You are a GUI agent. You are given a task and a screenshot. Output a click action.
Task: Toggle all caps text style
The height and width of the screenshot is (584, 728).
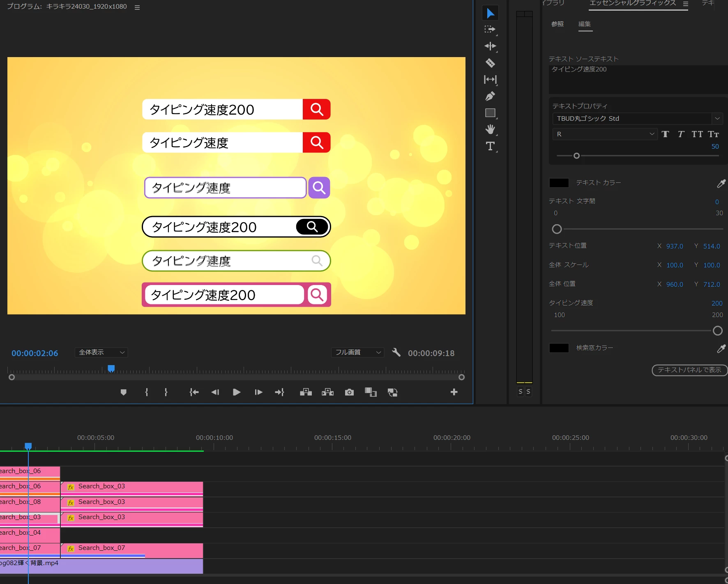coord(697,134)
